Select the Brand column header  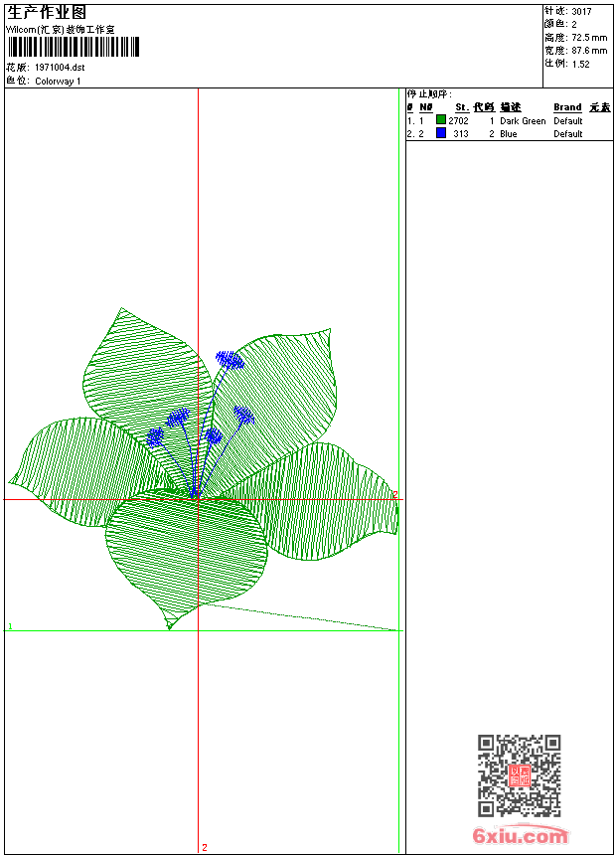567,107
